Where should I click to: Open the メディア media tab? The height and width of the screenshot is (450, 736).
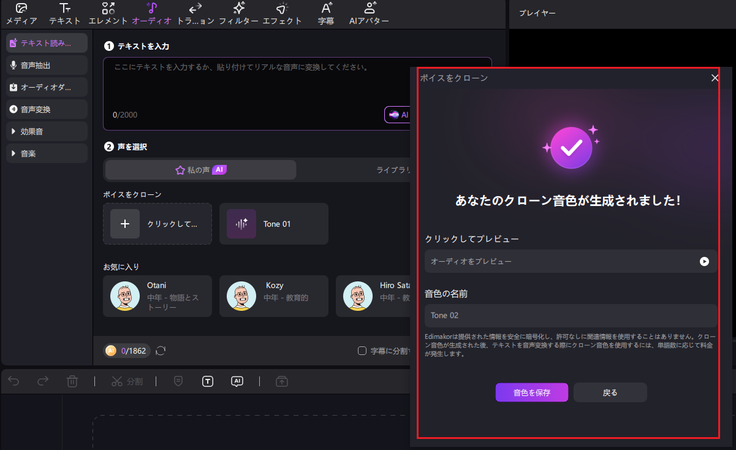(x=22, y=14)
